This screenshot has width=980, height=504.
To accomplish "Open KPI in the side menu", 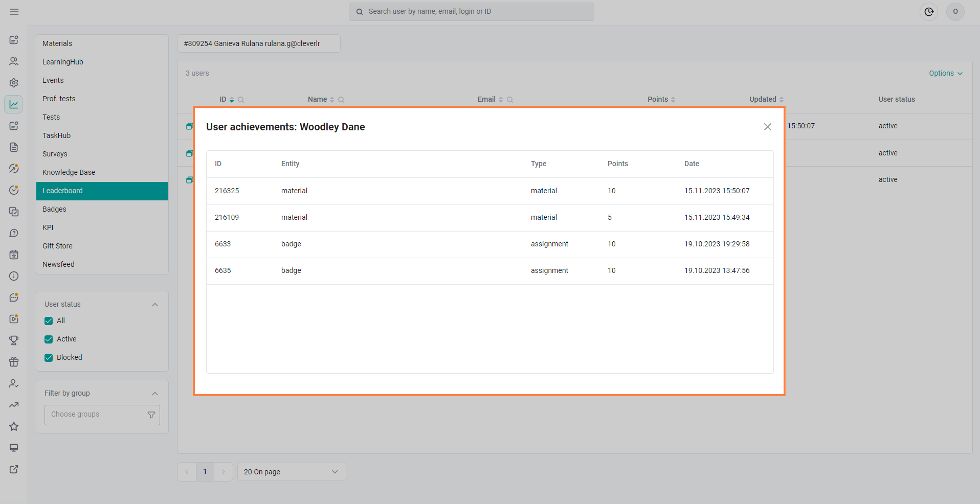I will (x=102, y=227).
